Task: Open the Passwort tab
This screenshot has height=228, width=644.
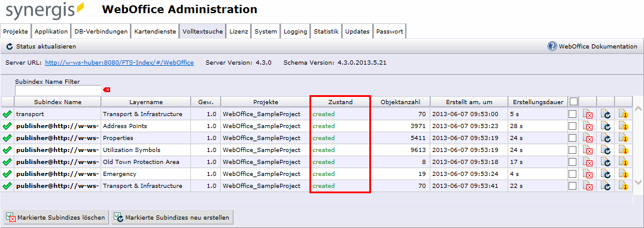Action: tap(390, 32)
